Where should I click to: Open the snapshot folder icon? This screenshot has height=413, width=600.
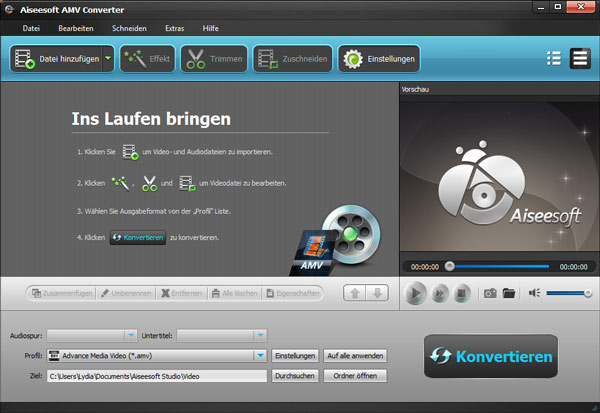(509, 293)
